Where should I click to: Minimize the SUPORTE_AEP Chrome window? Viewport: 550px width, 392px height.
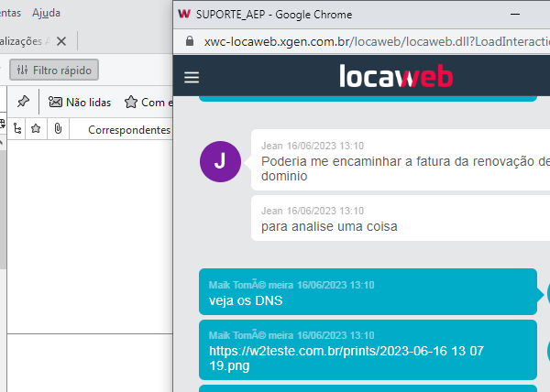515,15
